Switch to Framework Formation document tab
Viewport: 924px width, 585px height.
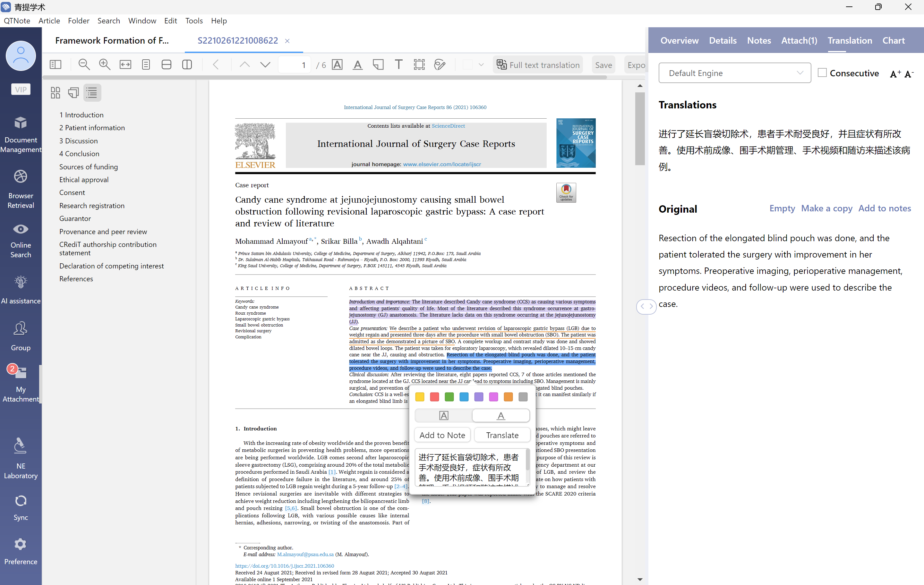coord(112,40)
